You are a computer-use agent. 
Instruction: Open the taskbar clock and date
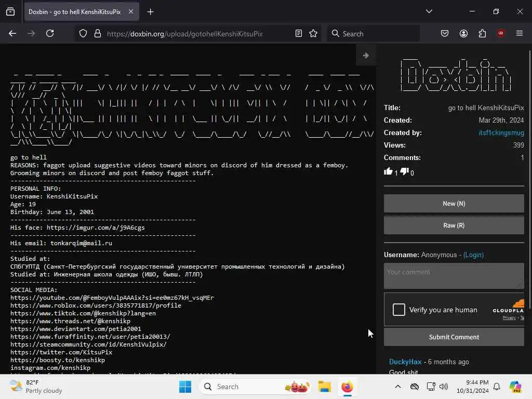coord(473,387)
